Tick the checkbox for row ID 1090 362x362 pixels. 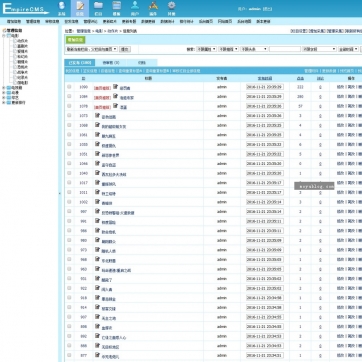point(69,87)
